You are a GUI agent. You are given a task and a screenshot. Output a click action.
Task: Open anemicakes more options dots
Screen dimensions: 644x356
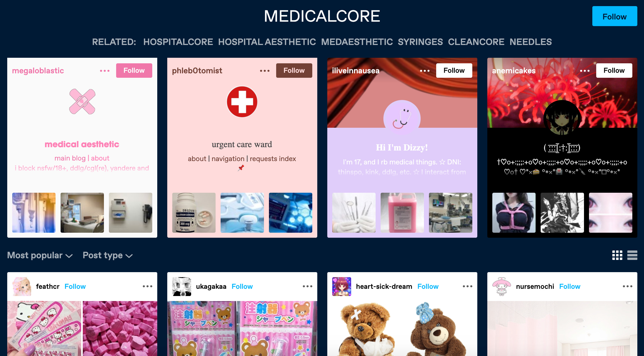coord(585,71)
